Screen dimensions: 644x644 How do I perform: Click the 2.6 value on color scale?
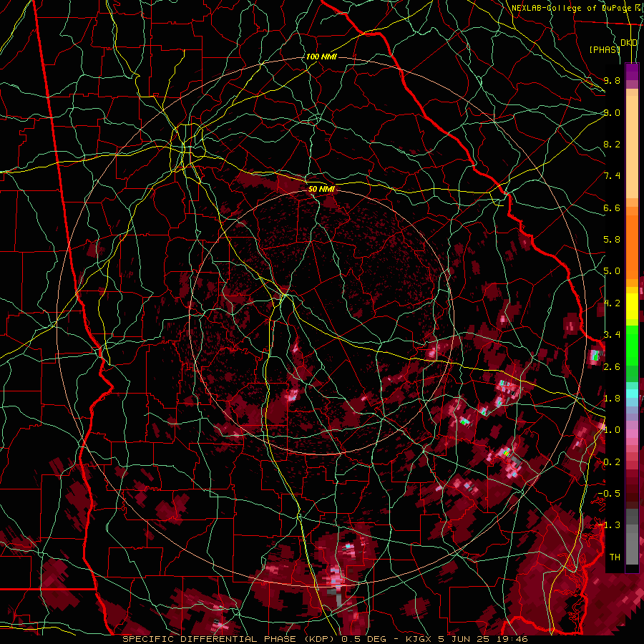pyautogui.click(x=612, y=366)
